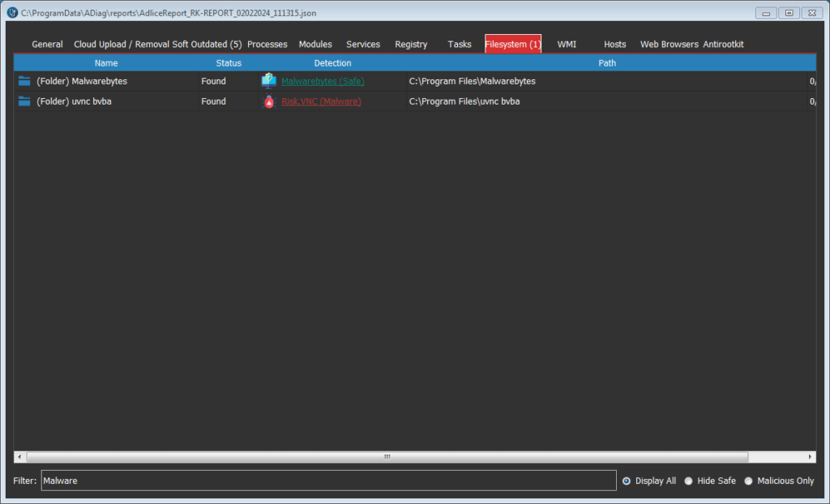Open the Risk.VNC (Malware) detection link
Image resolution: width=830 pixels, height=504 pixels.
321,101
